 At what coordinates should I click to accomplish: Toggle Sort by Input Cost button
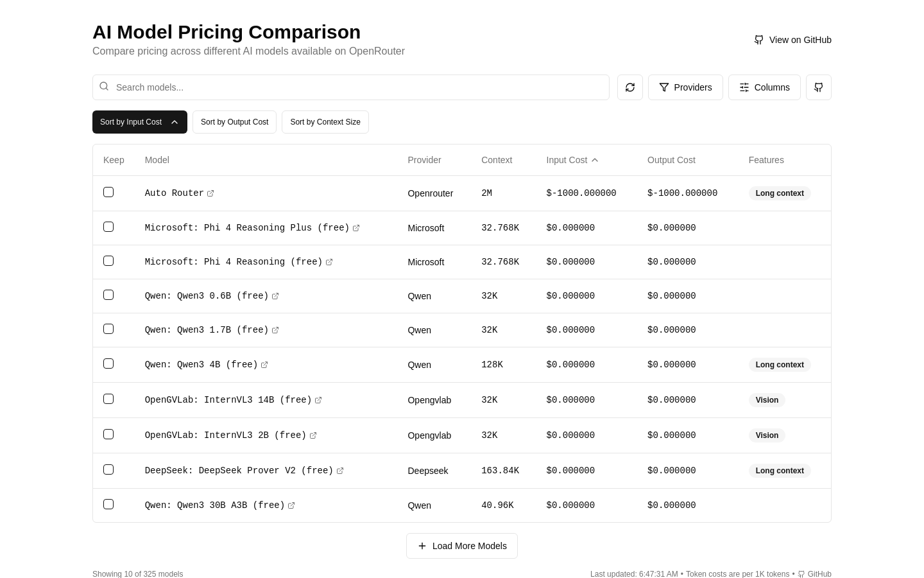[140, 122]
